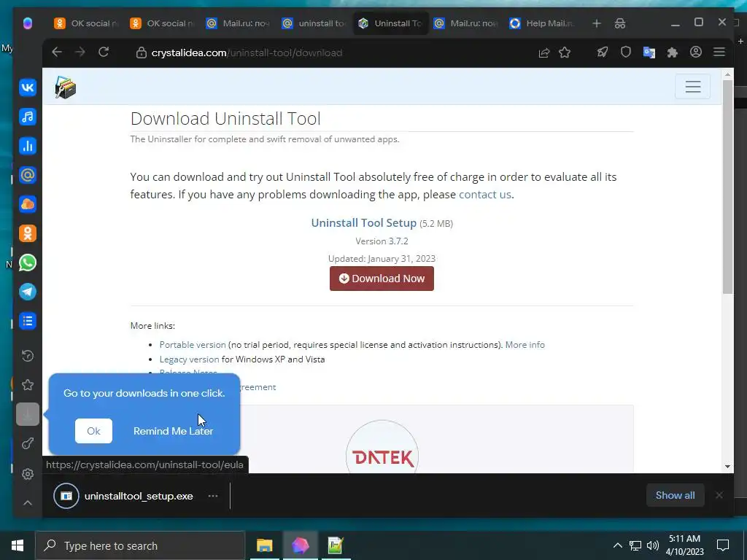Click Ok in the downloads tooltip
The height and width of the screenshot is (560, 747).
93,431
